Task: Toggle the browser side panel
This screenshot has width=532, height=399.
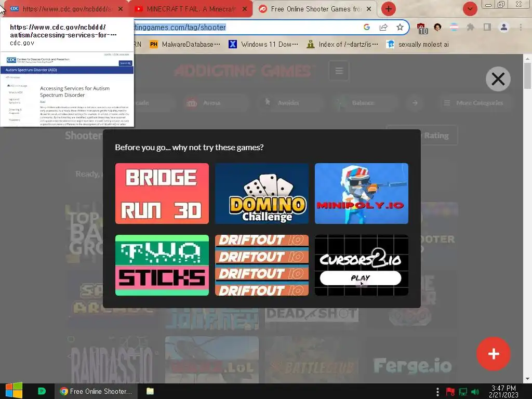Action: [x=487, y=27]
